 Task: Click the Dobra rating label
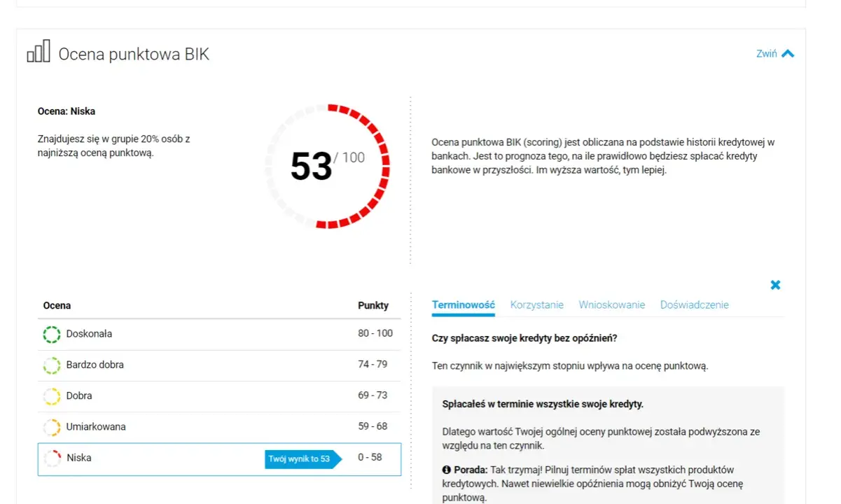click(78, 395)
